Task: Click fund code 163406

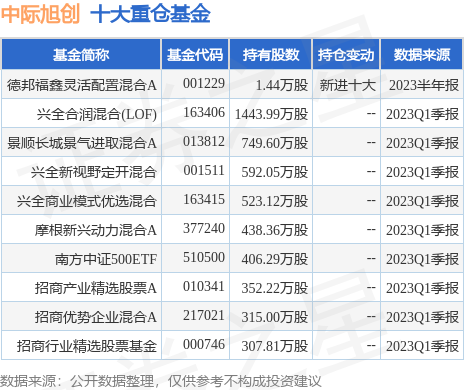Action: (x=204, y=112)
